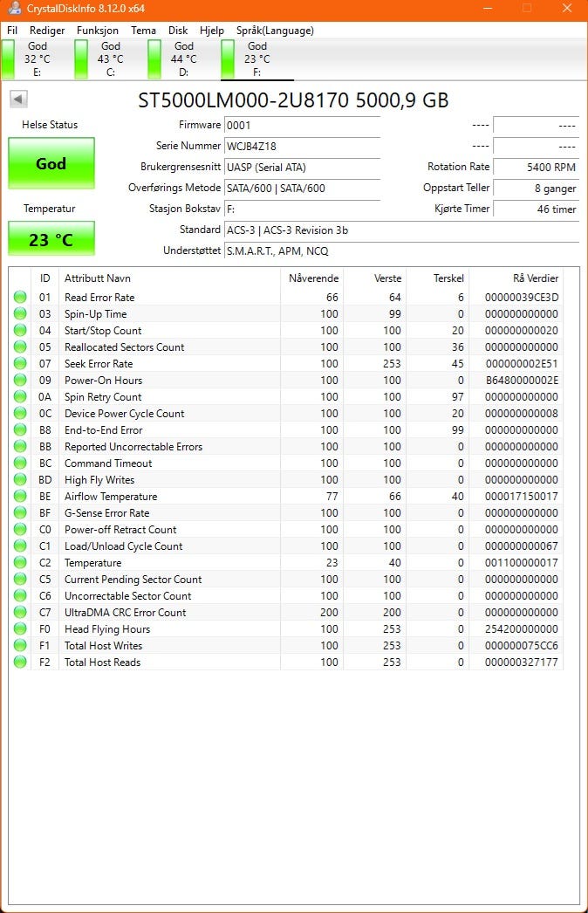This screenshot has height=913, width=588.
Task: Click status dot for Total Host Reads
Action: [x=20, y=662]
